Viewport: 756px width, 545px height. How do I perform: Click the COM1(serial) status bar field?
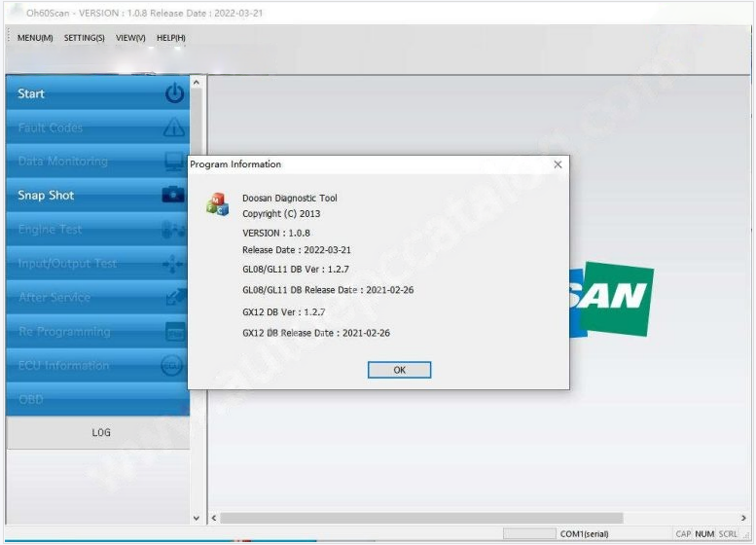pos(584,534)
